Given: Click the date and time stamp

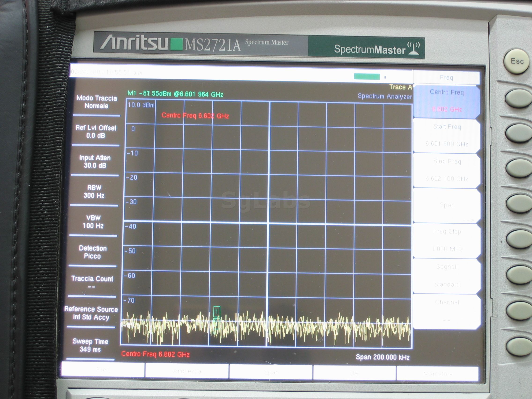Looking at the screenshot, I should tap(107, 72).
